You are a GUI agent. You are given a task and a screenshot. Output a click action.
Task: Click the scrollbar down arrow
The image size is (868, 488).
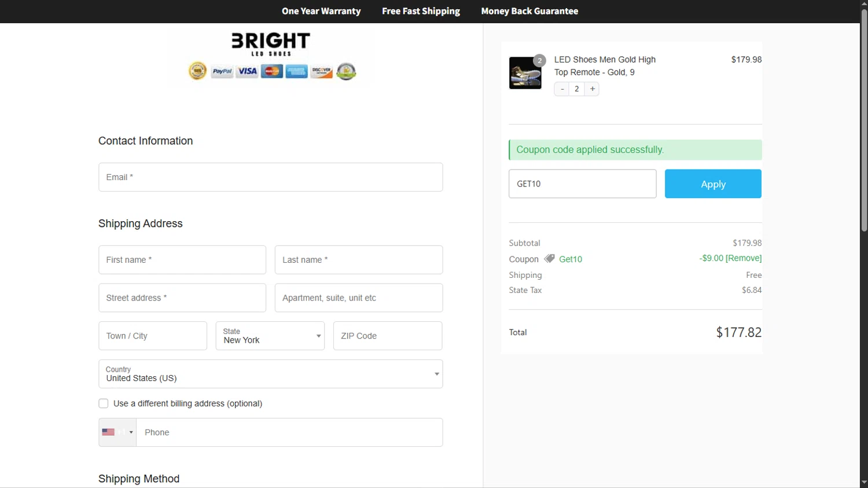[x=864, y=483]
